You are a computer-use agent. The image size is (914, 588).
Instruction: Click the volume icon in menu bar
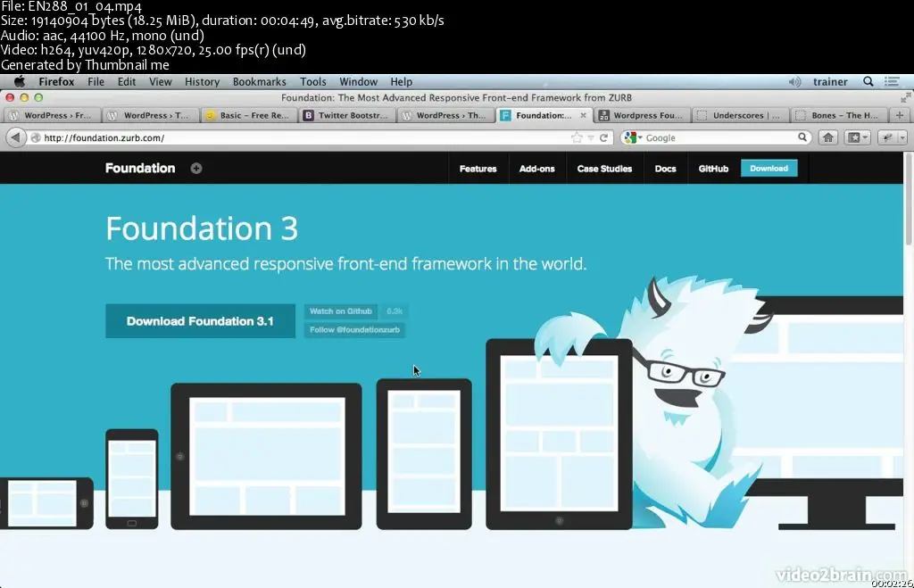(x=794, y=82)
